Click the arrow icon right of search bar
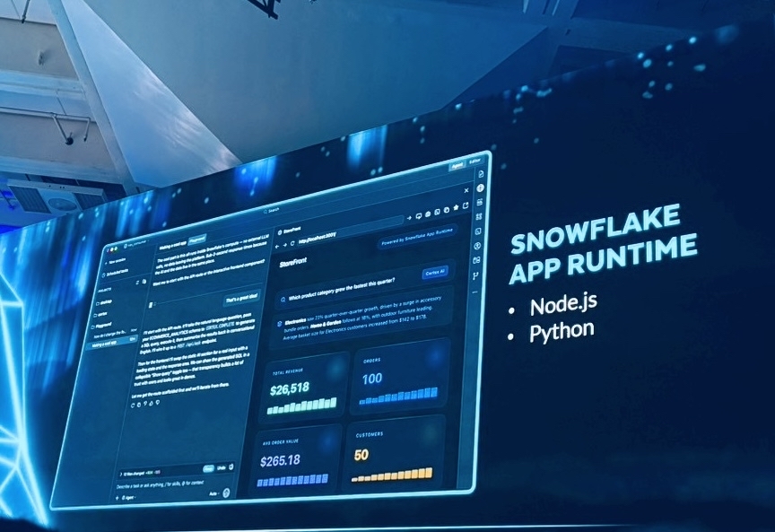 [x=409, y=217]
